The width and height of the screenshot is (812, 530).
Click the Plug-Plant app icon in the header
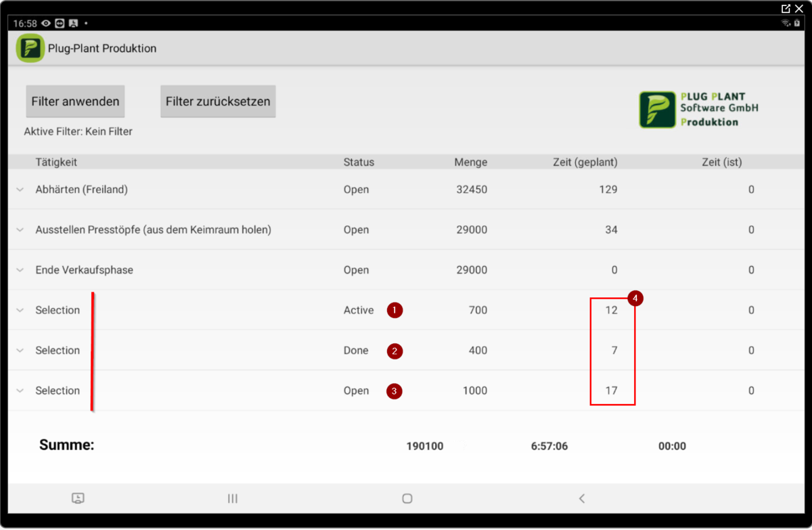point(30,48)
